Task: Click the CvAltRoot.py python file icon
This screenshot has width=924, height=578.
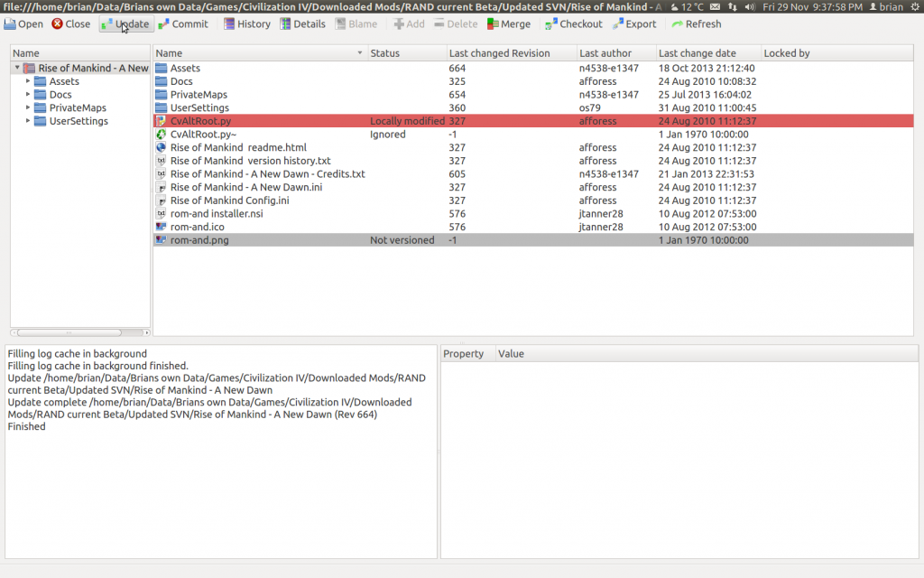Action: coord(161,121)
